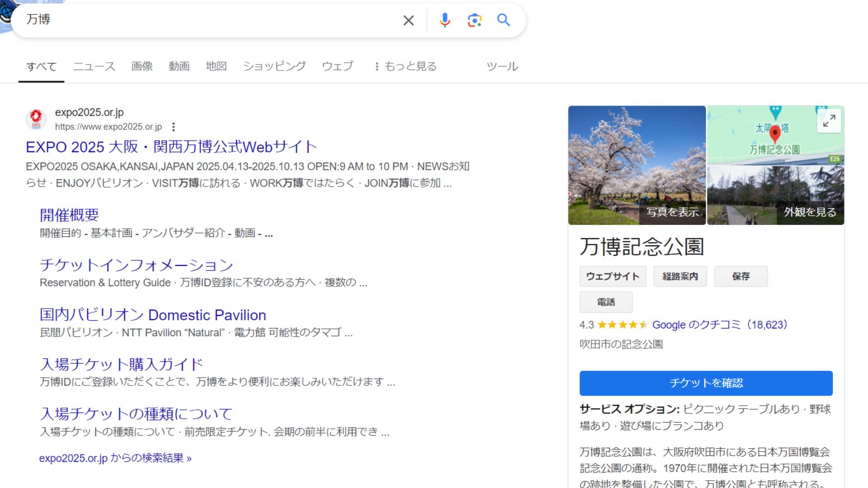Screen dimensions: 868x488
Task: Click the https://www.expo2025.or.jp URL text
Action: [108, 127]
